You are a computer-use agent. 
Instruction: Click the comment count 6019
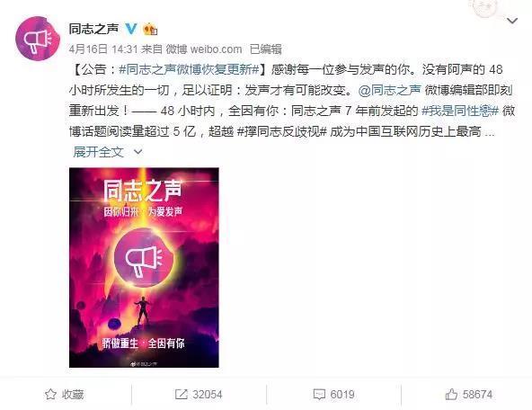(x=342, y=395)
